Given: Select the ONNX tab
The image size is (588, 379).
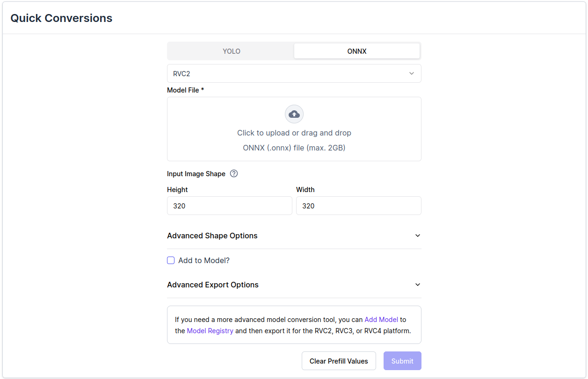Looking at the screenshot, I should pos(356,51).
